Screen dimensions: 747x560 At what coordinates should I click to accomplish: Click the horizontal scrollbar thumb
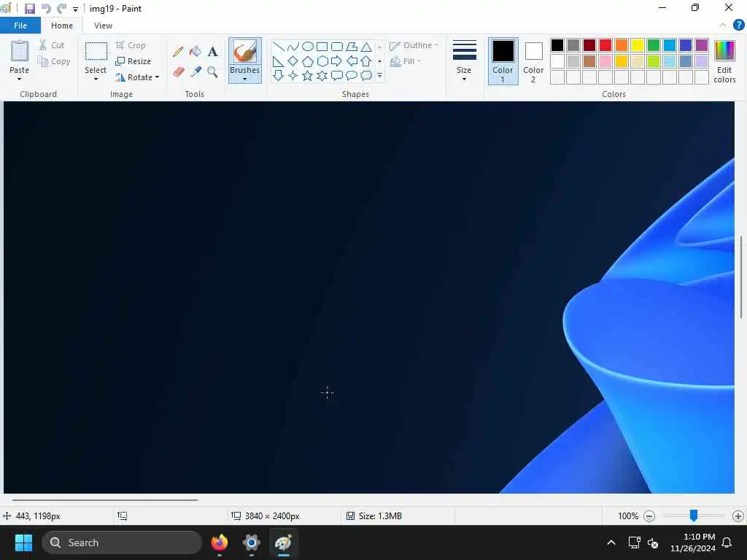(x=105, y=500)
